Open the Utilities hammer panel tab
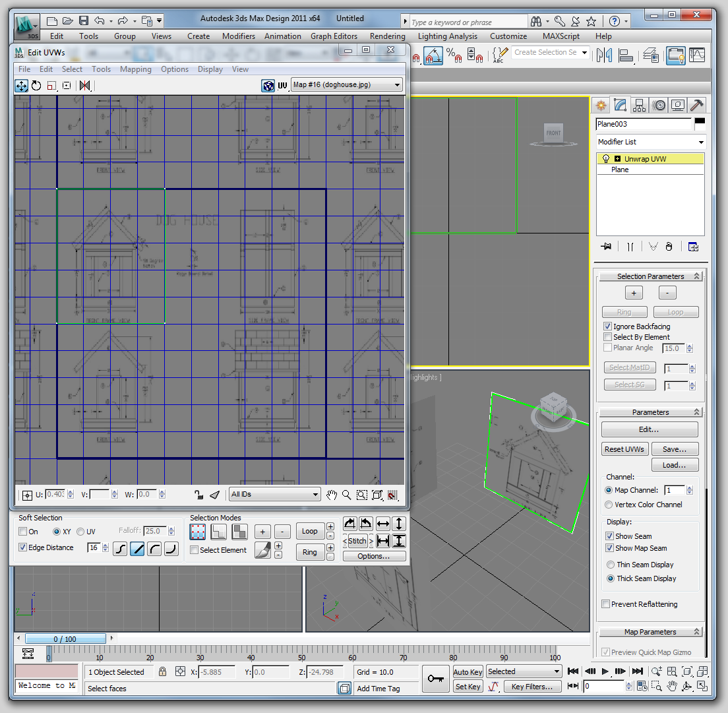Screen dimensions: 728x713 coord(696,106)
